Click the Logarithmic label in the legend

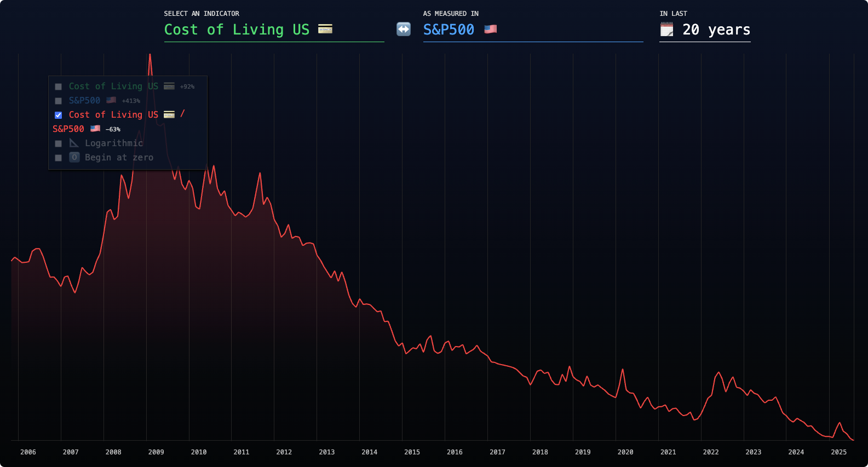(x=114, y=143)
